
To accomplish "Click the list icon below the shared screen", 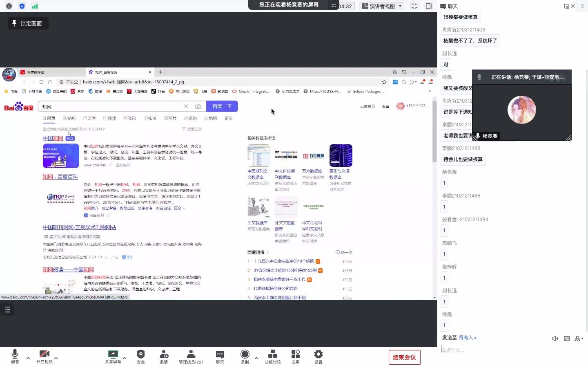I will pyautogui.click(x=7, y=310).
